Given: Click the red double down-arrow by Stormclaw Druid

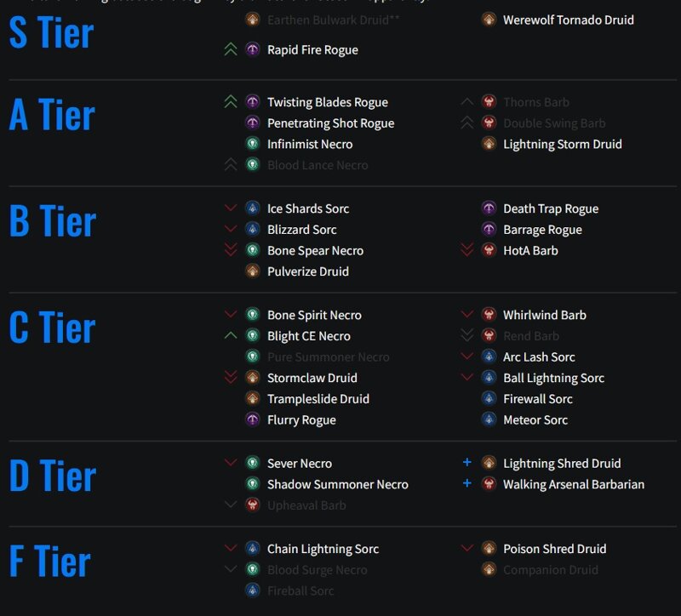Looking at the screenshot, I should point(231,377).
